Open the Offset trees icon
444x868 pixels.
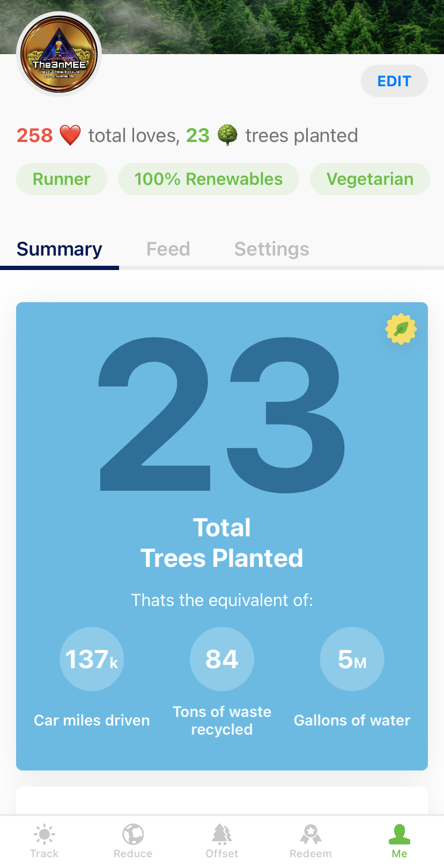coord(222,835)
